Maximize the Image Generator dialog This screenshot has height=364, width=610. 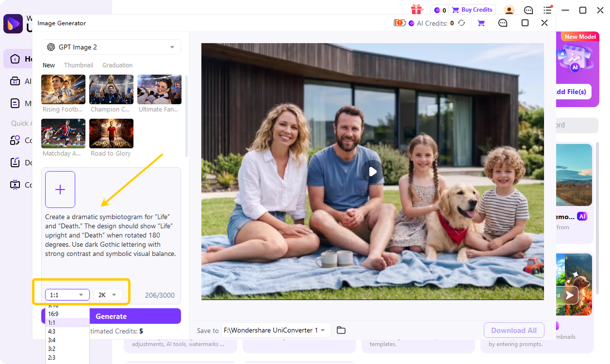coord(525,23)
